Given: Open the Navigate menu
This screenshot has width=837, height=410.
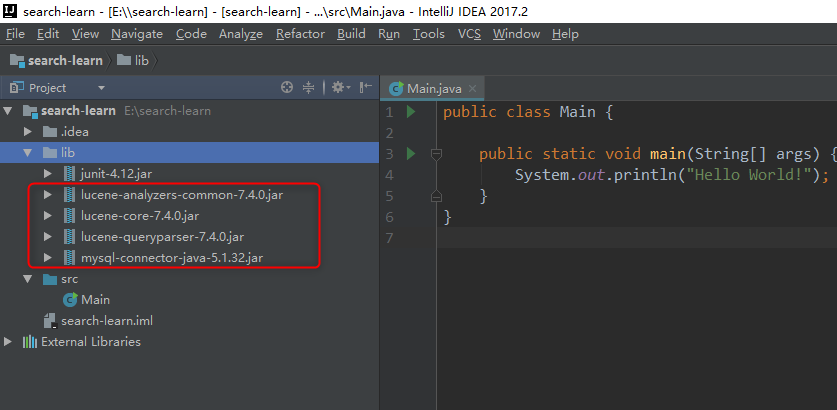Looking at the screenshot, I should click(137, 34).
